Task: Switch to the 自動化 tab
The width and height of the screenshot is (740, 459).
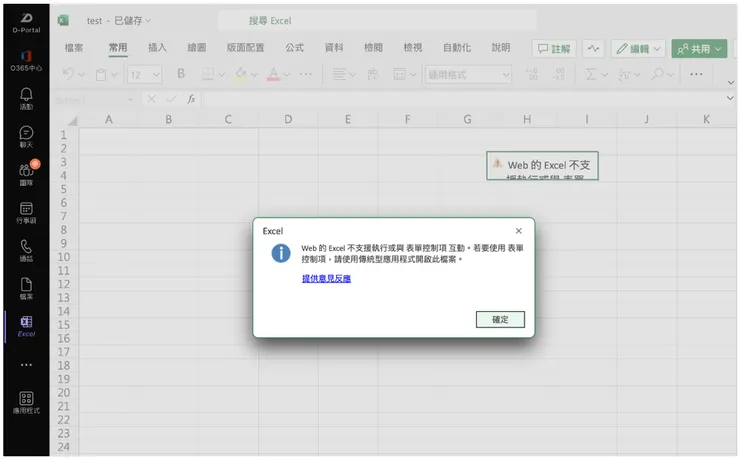Action: pos(457,48)
